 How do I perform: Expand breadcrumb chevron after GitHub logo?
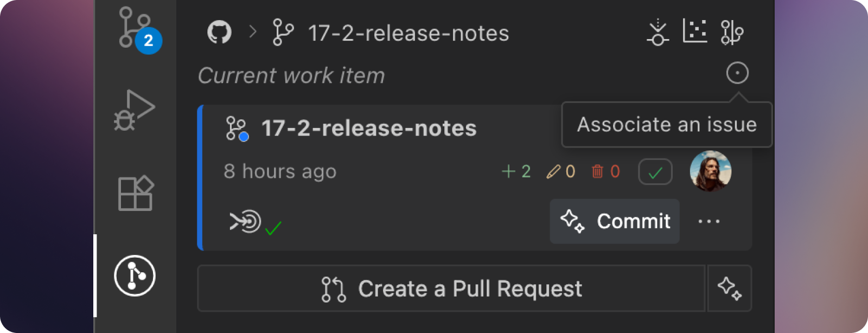pos(252,32)
